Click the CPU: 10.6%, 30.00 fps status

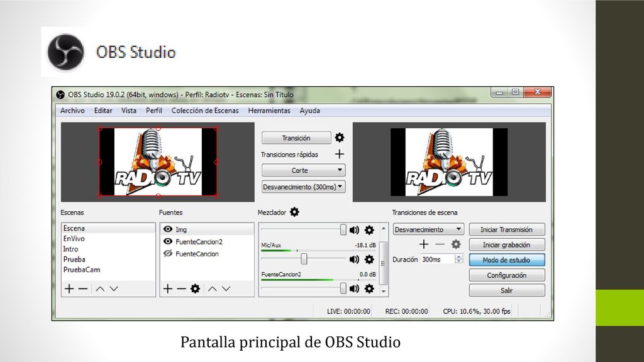477,311
